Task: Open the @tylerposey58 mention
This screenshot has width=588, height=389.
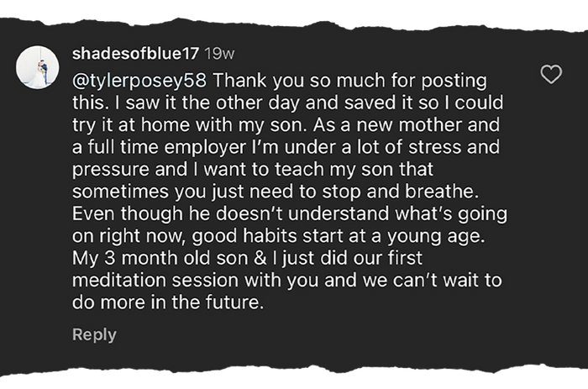Action: pyautogui.click(x=139, y=82)
